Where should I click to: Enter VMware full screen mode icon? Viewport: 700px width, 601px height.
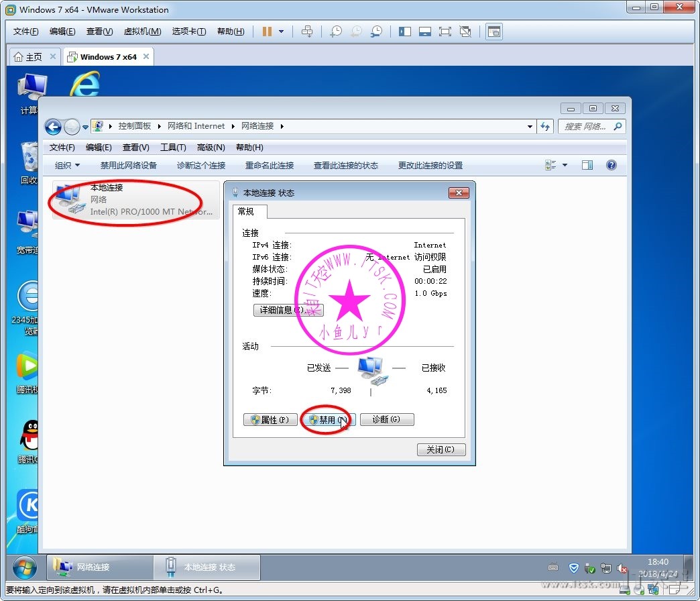point(445,32)
